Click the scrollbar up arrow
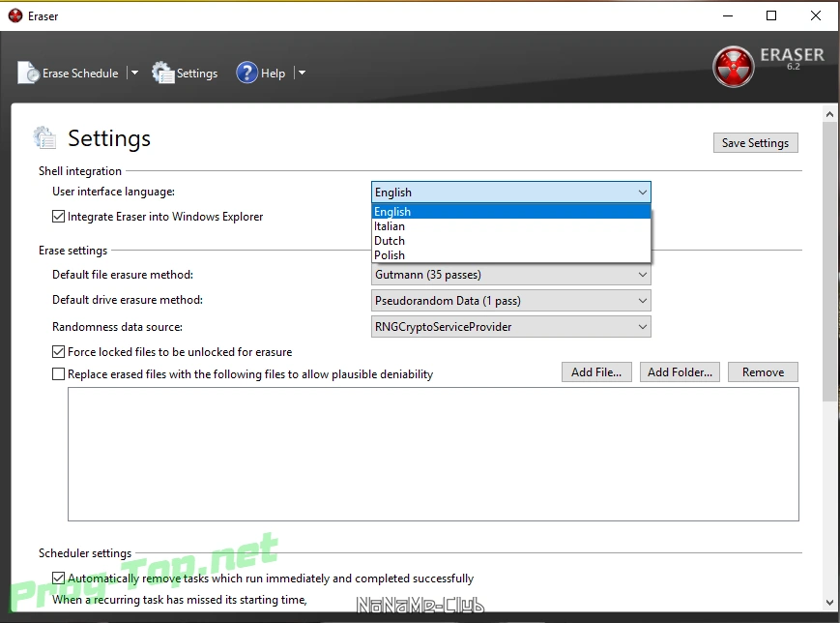This screenshot has width=840, height=623. point(829,113)
